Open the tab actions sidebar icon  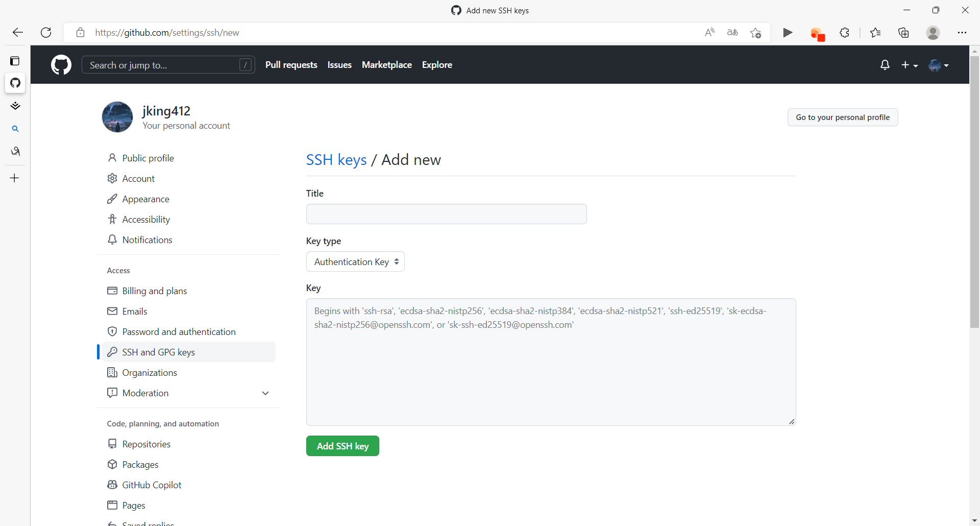pyautogui.click(x=15, y=61)
